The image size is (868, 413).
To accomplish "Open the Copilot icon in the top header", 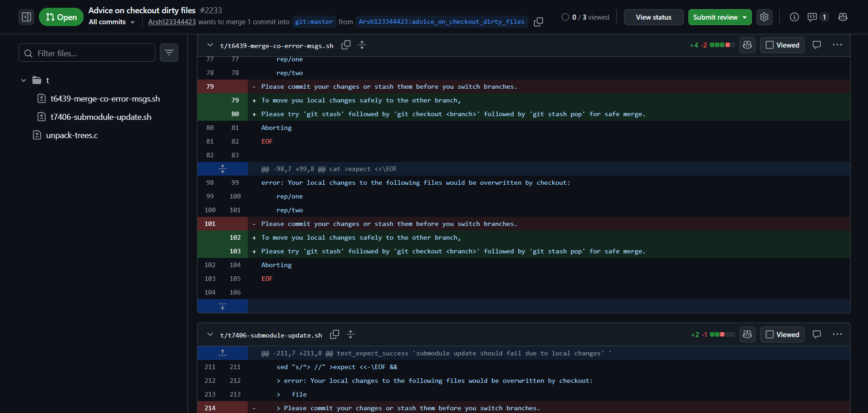I will (x=843, y=17).
